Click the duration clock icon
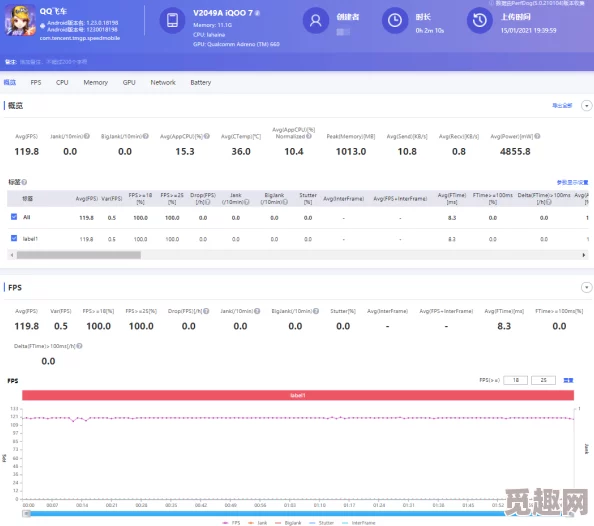 pos(395,20)
